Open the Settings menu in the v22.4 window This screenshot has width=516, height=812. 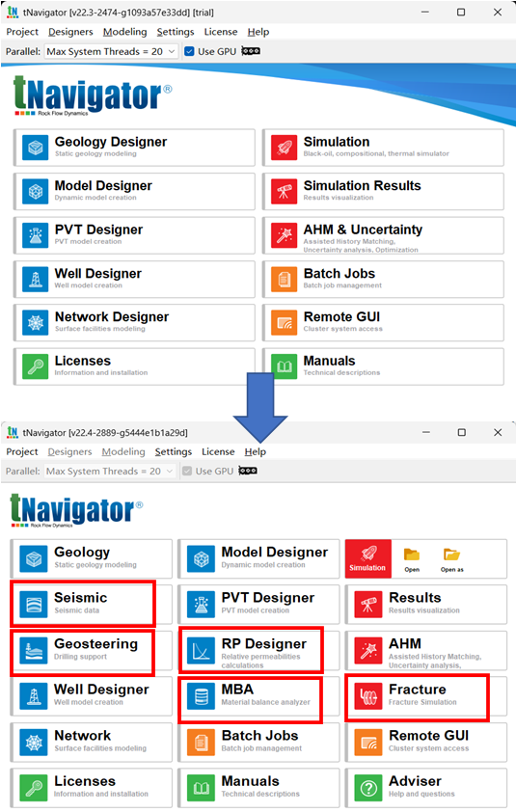[x=173, y=451]
